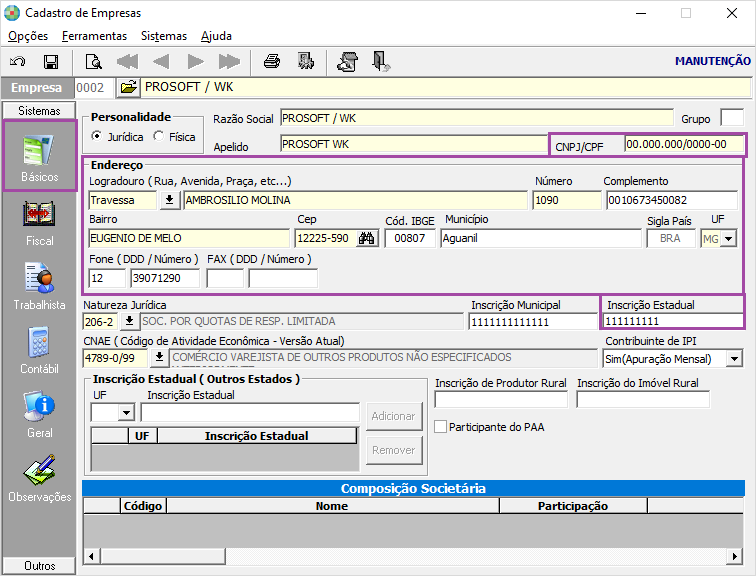Select the Jurídica radio button
This screenshot has height=576, width=756.
tap(97, 136)
